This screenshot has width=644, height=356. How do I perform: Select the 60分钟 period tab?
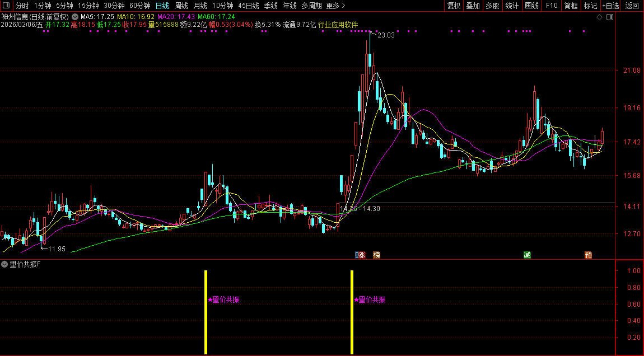140,6
